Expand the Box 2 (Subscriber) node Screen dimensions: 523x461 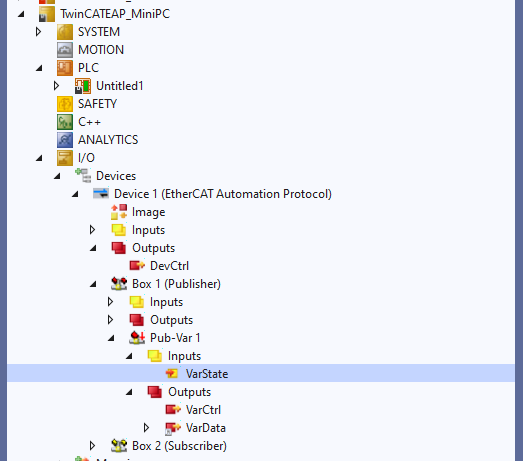click(x=92, y=446)
